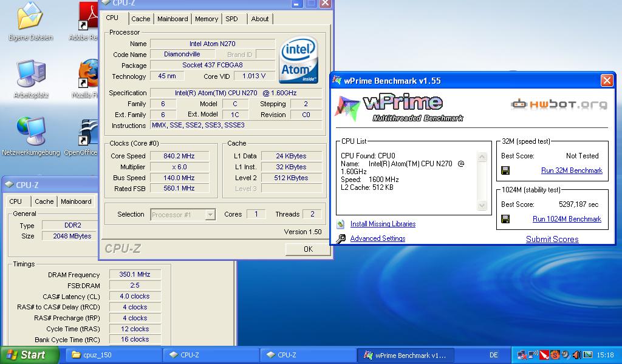
Task: Open Advanced Settings link in wPrime
Action: pos(378,238)
